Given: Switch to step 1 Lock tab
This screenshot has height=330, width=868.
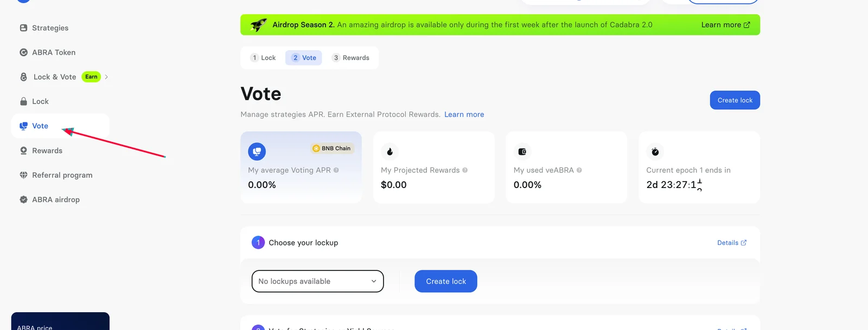Looking at the screenshot, I should [263, 58].
